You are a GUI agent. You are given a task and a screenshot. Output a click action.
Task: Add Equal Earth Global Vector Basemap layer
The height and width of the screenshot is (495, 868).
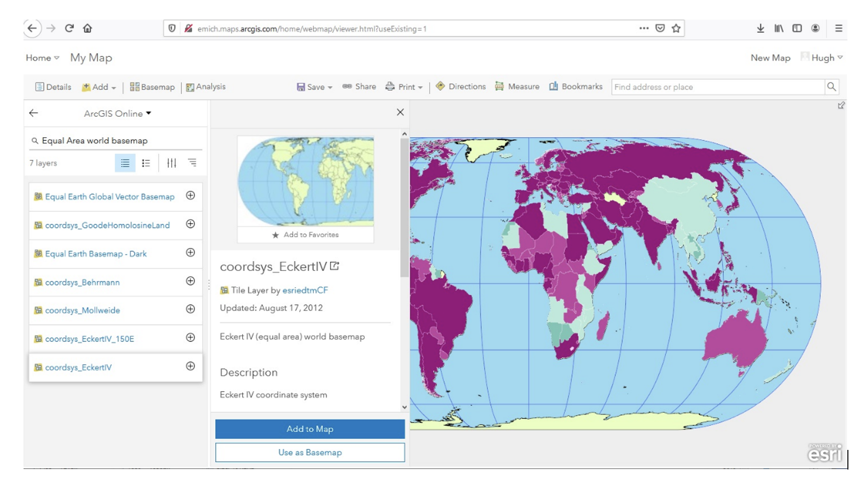pyautogui.click(x=191, y=196)
